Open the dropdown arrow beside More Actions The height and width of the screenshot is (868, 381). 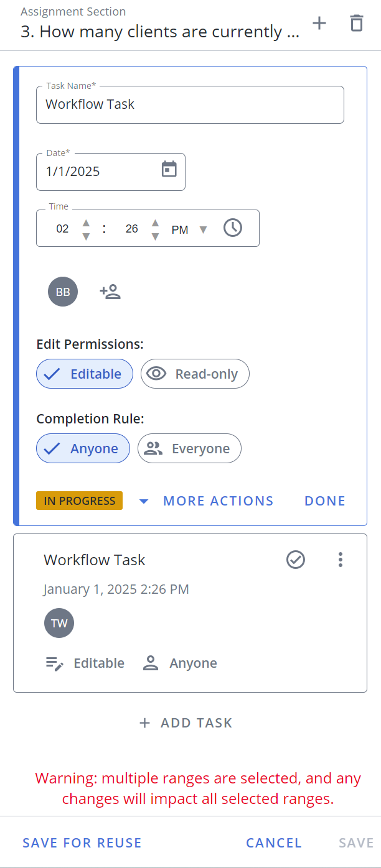[x=144, y=501]
